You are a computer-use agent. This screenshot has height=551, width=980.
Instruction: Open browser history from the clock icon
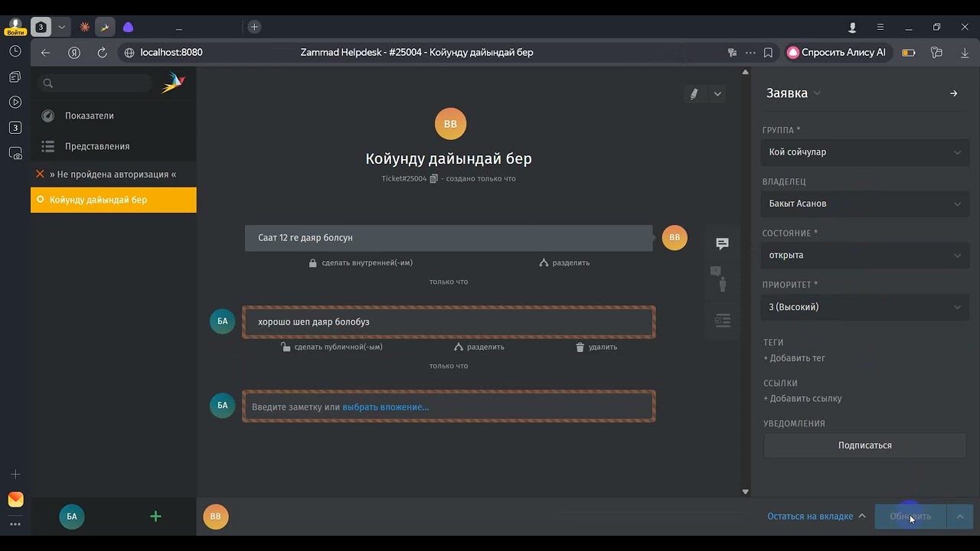[15, 51]
